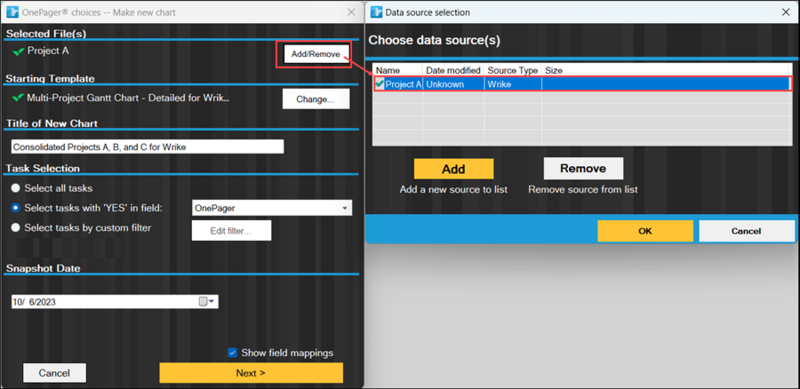The width and height of the screenshot is (800, 389).
Task: Click the Add/Remove files button
Action: (x=315, y=54)
